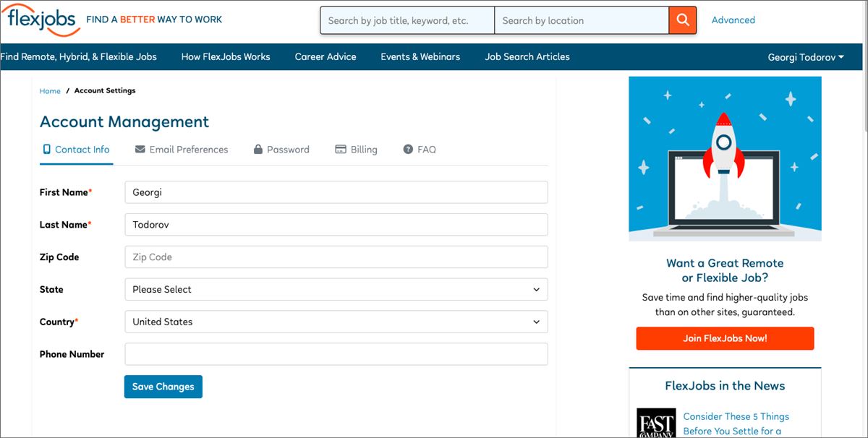Click the Want a Great Remote heading
The image size is (868, 438).
725,270
